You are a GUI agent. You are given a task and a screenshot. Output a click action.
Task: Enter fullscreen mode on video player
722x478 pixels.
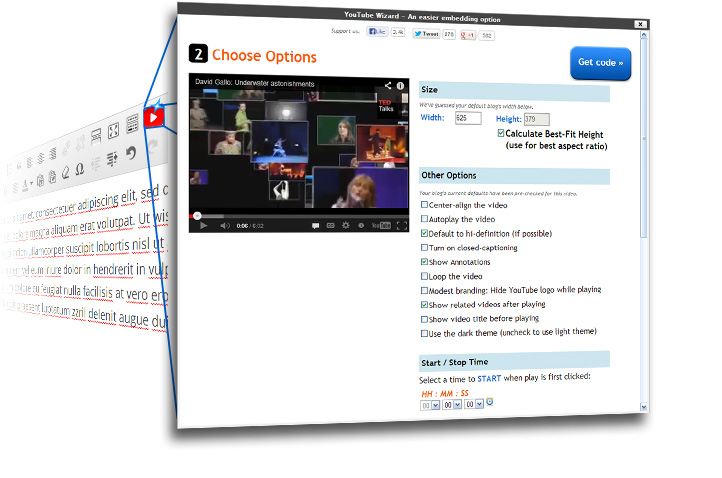point(402,226)
